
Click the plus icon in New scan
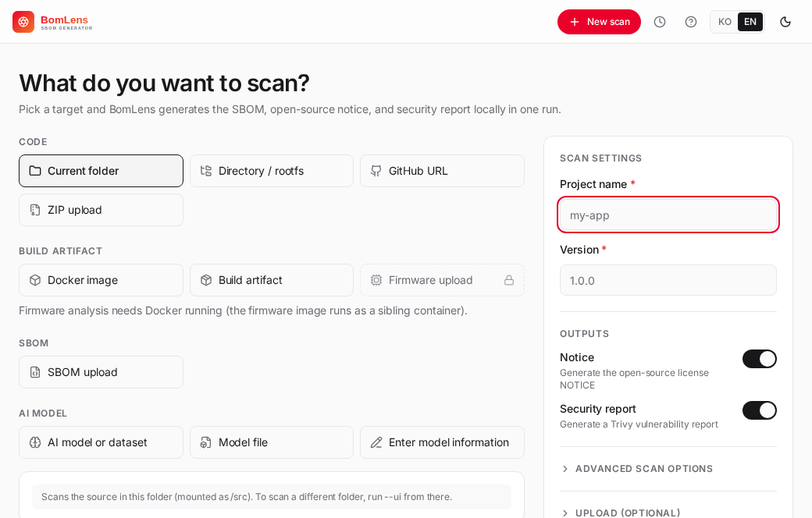tap(575, 22)
